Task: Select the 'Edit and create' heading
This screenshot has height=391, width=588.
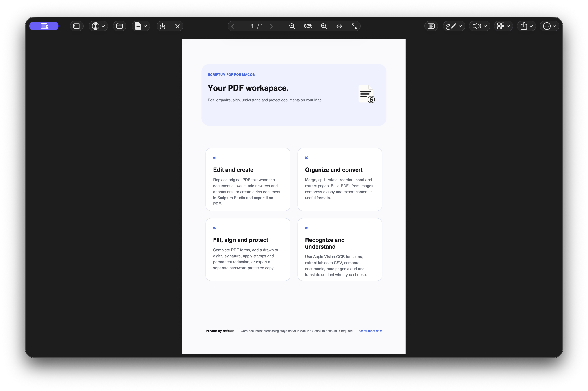Action: [233, 170]
